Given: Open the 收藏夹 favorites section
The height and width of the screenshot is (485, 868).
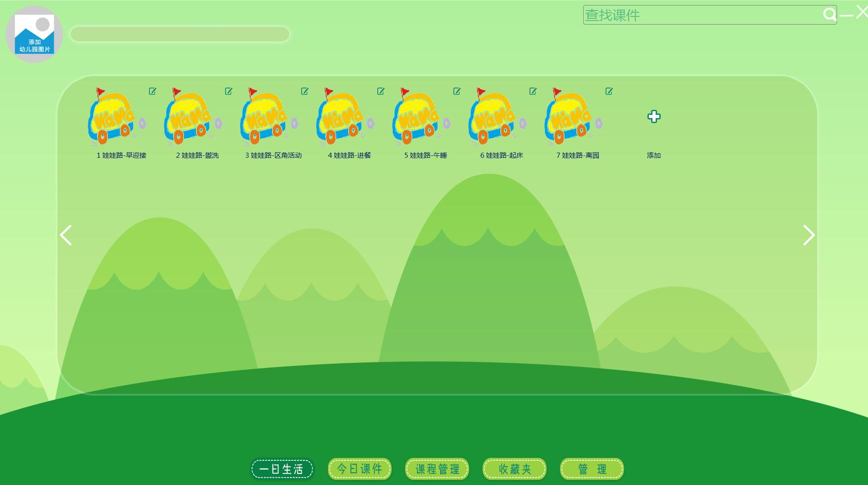Looking at the screenshot, I should click(514, 469).
